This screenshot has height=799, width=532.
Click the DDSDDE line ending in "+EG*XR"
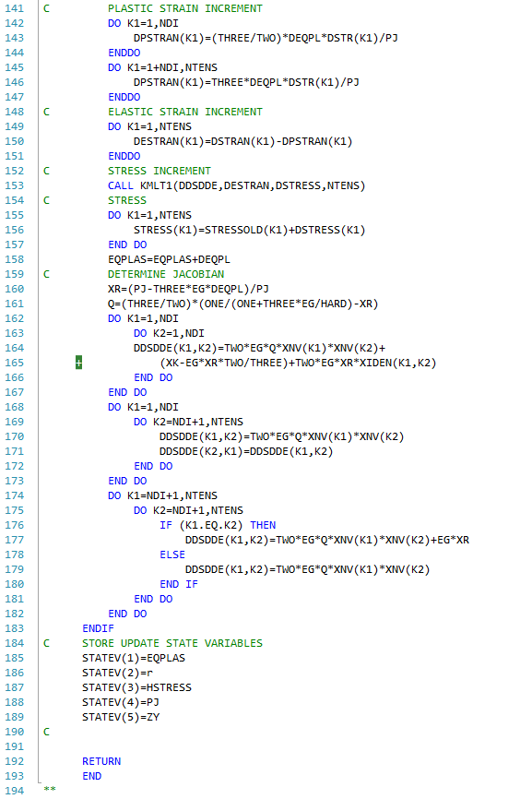click(327, 541)
